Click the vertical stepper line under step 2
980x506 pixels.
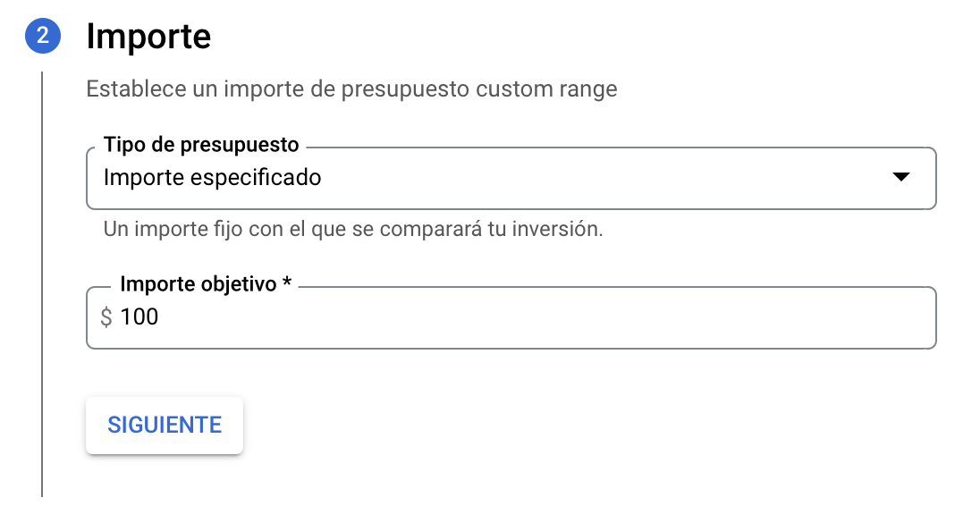(42, 284)
